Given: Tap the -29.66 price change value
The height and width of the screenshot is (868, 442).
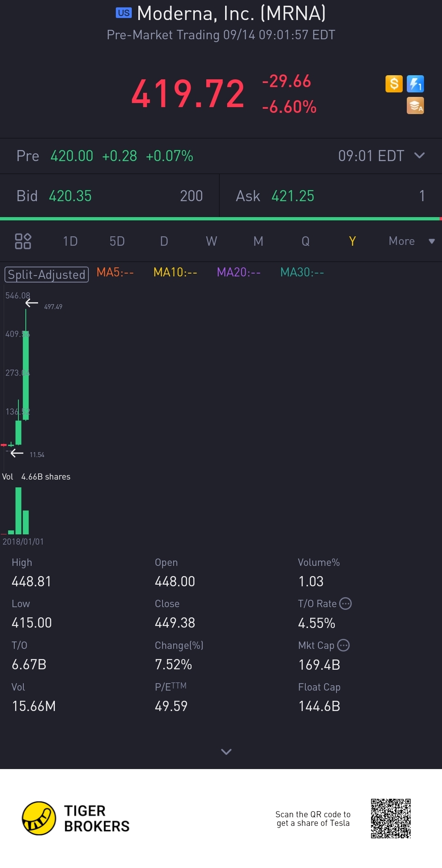Looking at the screenshot, I should pos(287,81).
